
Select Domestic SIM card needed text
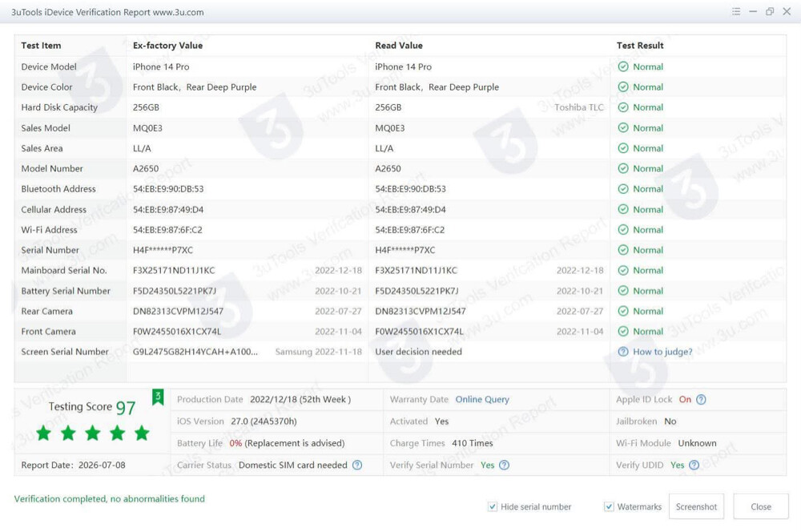tap(292, 465)
